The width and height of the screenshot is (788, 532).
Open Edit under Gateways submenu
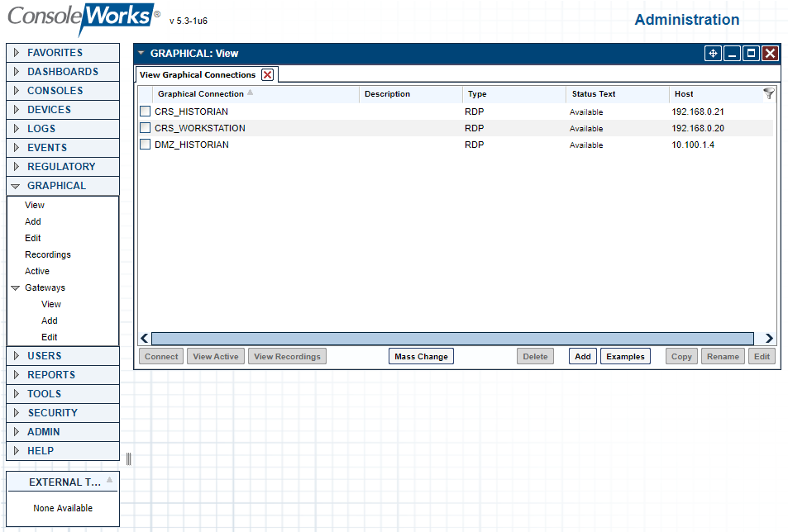(50, 337)
